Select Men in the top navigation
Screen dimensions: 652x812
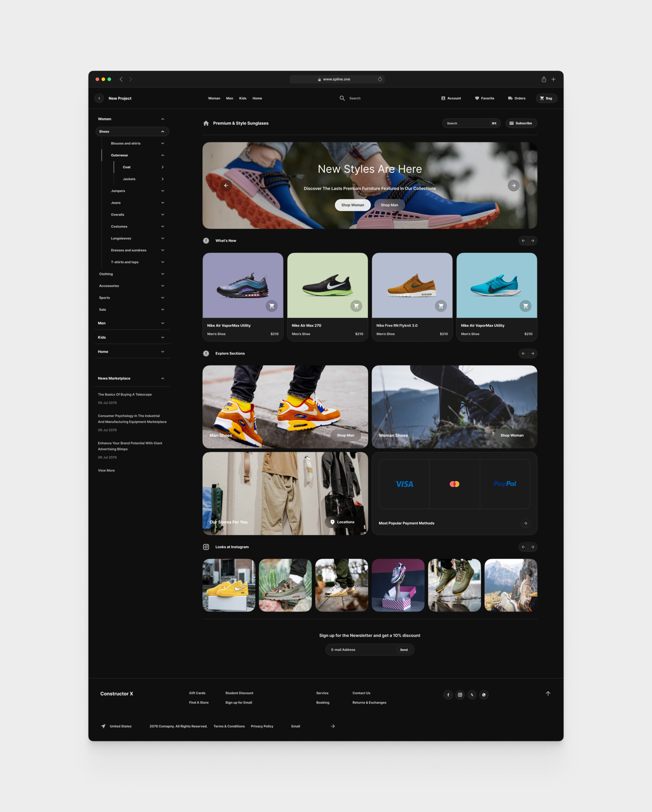[229, 98]
